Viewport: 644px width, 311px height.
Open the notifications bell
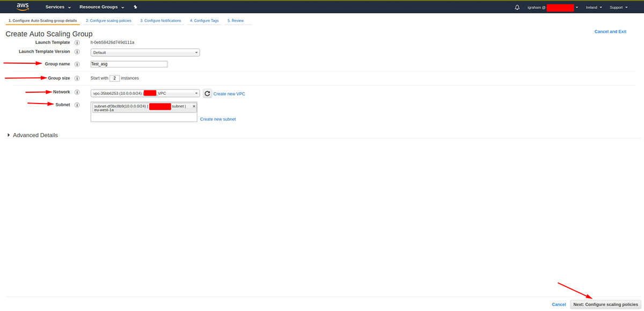pyautogui.click(x=516, y=6)
